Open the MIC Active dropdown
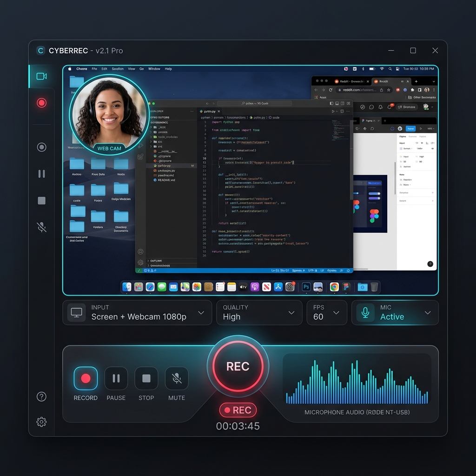This screenshot has height=476, width=476. (x=395, y=313)
